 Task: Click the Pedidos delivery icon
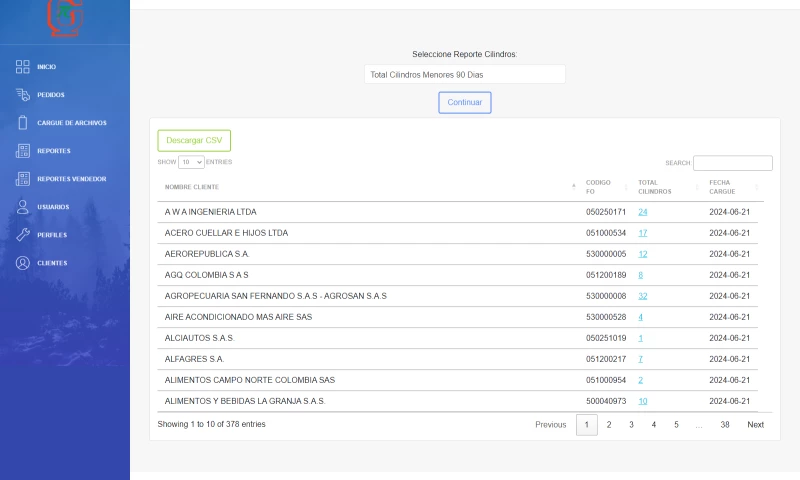[x=22, y=95]
